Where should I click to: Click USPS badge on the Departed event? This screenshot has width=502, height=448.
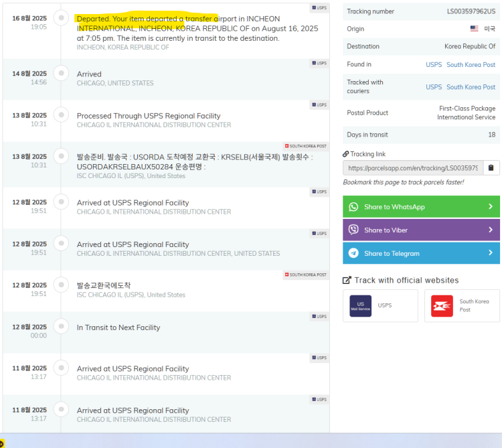point(319,7)
